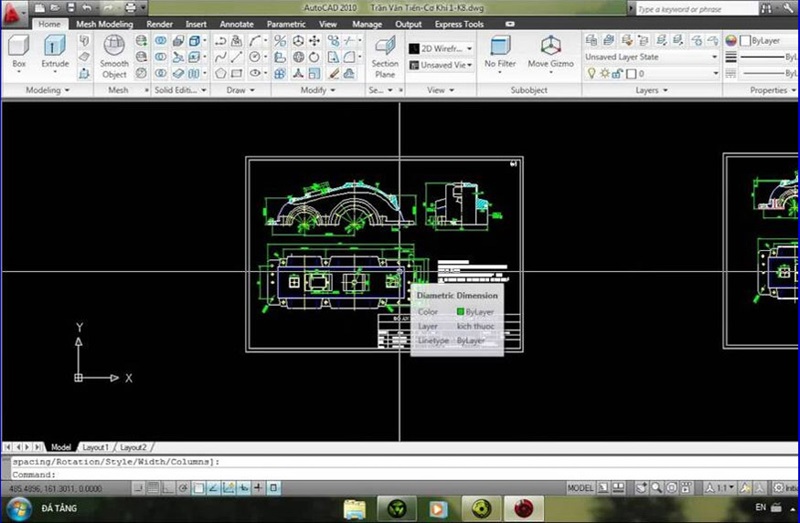Open the Windows Start menu
The width and height of the screenshot is (800, 523).
point(19,508)
